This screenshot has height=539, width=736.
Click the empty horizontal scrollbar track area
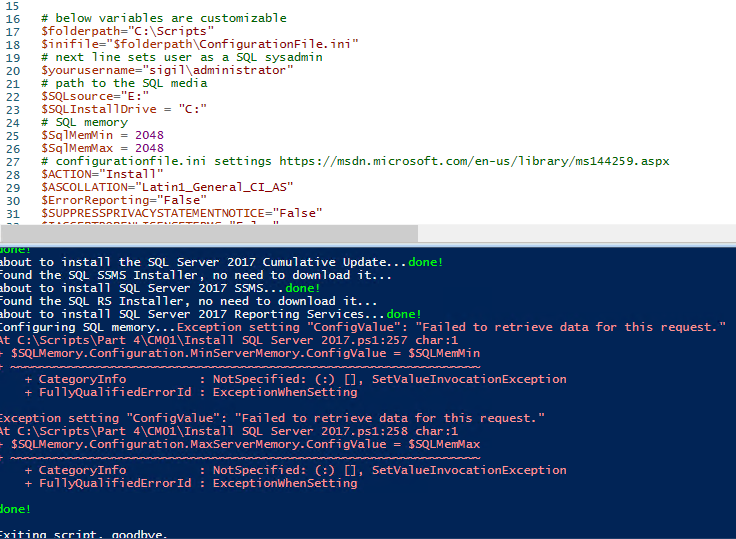click(x=577, y=233)
